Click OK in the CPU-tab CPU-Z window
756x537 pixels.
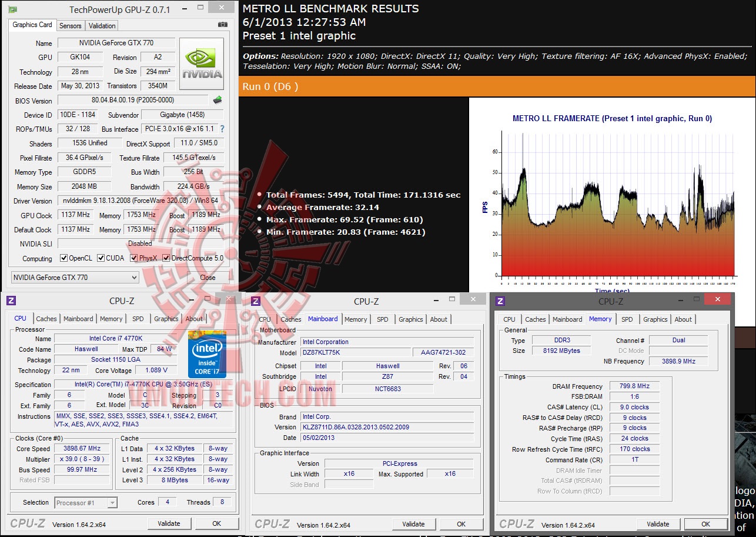(x=216, y=523)
